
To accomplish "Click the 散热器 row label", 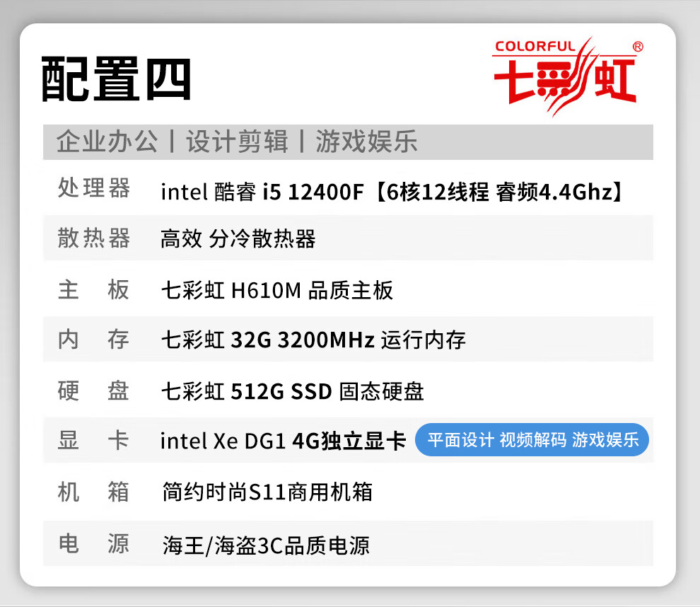I will point(94,238).
